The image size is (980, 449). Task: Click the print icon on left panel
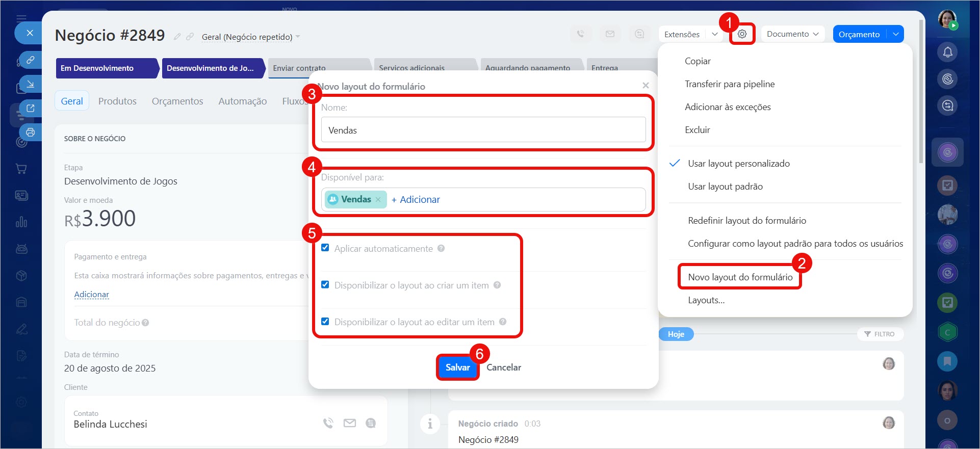click(31, 133)
